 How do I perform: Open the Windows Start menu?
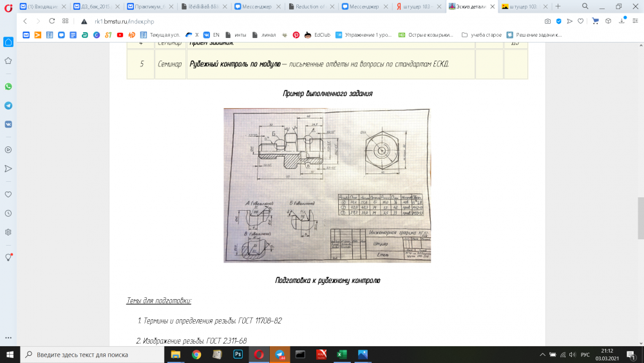tap(10, 355)
